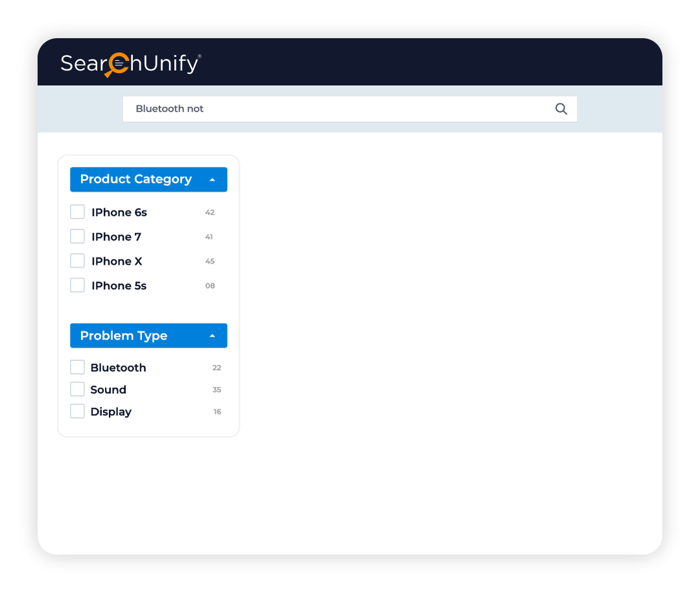Click the count 41 beside IPhone 7
The width and height of the screenshot is (700, 591).
coord(209,237)
